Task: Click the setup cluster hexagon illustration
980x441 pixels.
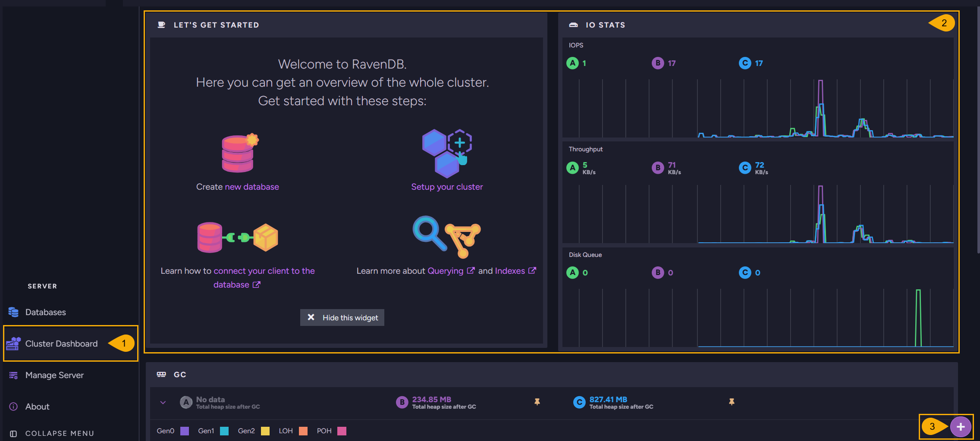Action: [x=446, y=153]
